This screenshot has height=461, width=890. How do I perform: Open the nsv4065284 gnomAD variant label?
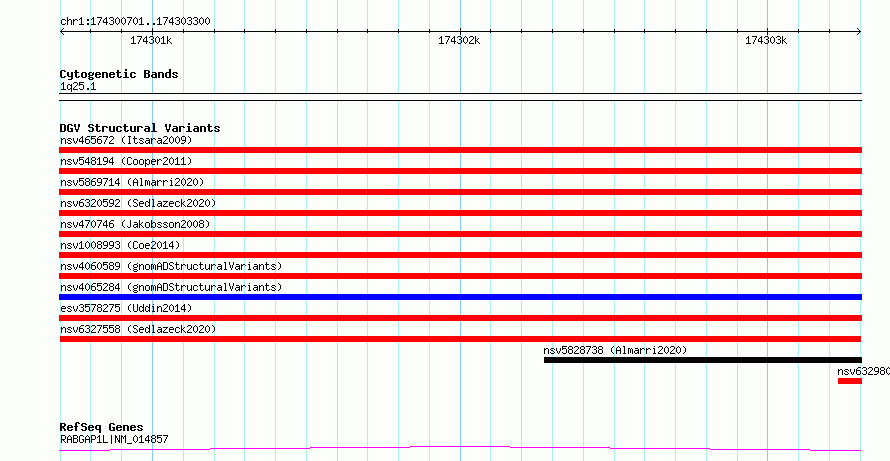click(x=171, y=287)
